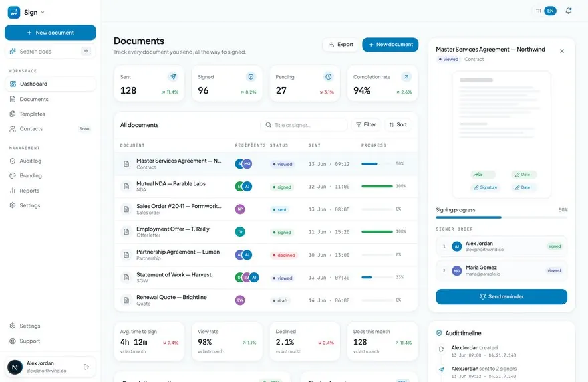Click the Pending card clock icon

[329, 77]
